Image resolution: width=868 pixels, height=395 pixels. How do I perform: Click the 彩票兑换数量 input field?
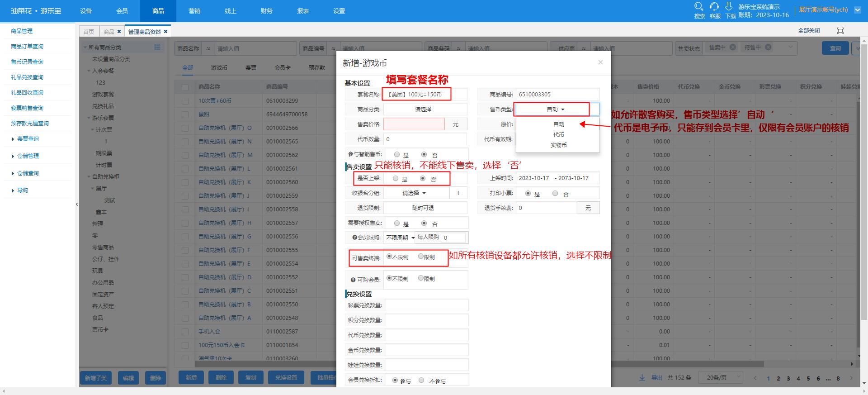(426, 305)
